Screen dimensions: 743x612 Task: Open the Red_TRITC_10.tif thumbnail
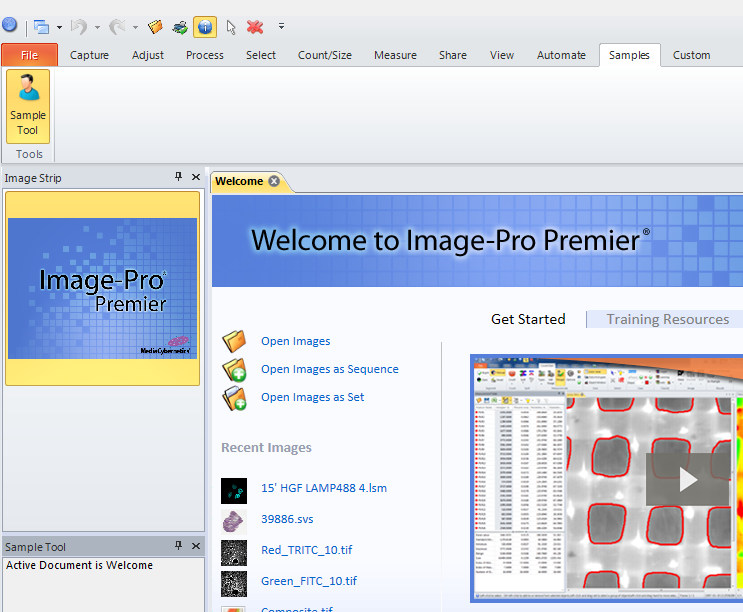(x=234, y=553)
